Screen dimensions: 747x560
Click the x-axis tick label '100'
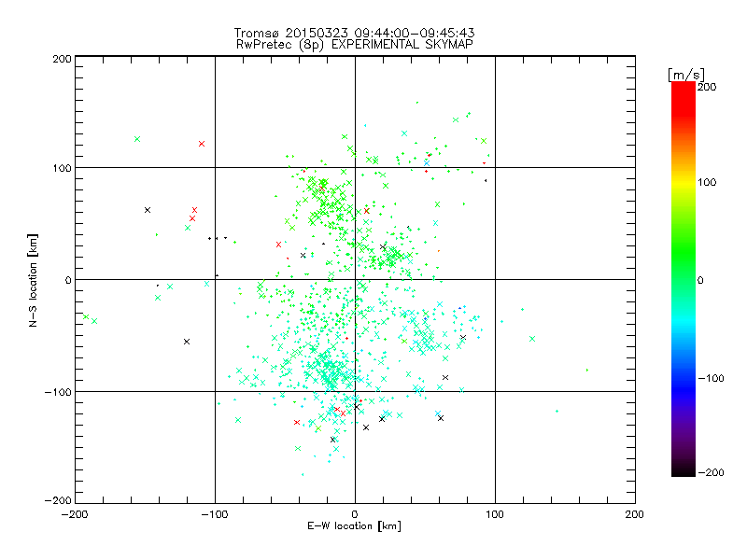pyautogui.click(x=495, y=514)
